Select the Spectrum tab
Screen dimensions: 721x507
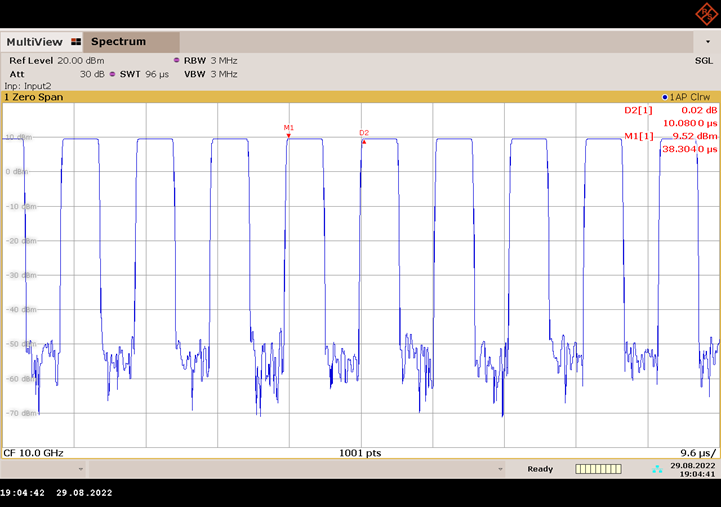(118, 42)
